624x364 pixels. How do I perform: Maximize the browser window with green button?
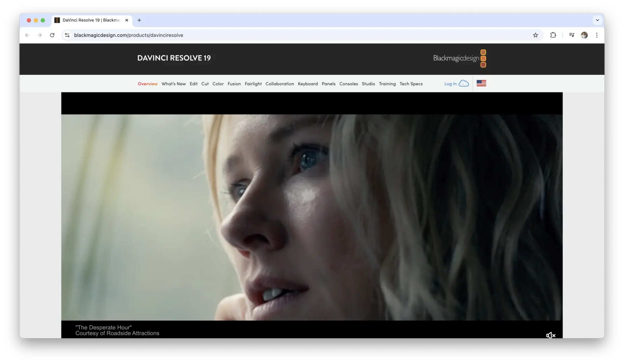tap(43, 20)
